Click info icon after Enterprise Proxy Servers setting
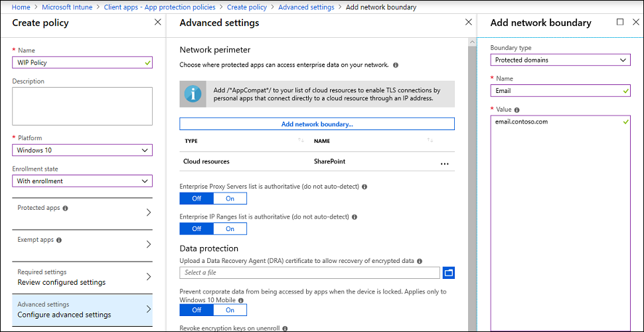Screen dimensions: 644x332 click(364, 187)
